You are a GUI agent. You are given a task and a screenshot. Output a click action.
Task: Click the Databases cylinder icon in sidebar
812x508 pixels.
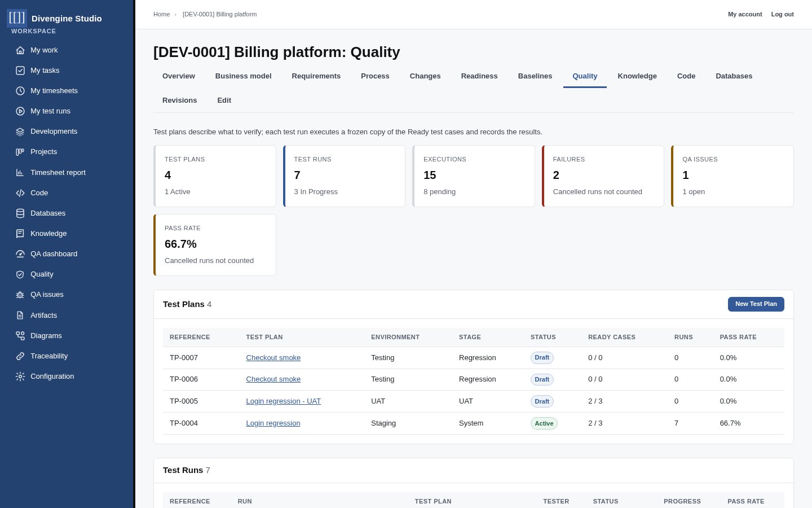[20, 213]
